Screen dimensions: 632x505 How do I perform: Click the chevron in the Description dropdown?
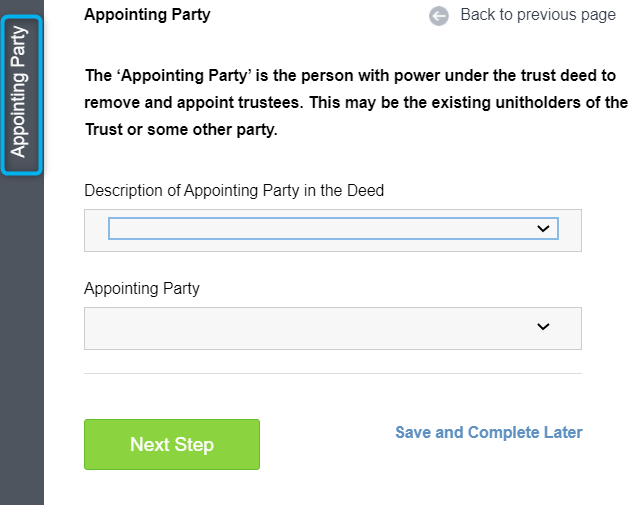click(543, 229)
